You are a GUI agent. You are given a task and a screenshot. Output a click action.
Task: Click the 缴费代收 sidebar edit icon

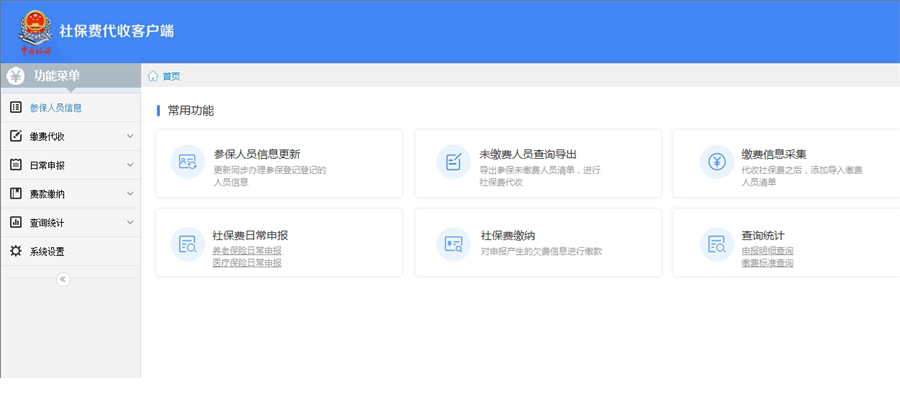15,136
